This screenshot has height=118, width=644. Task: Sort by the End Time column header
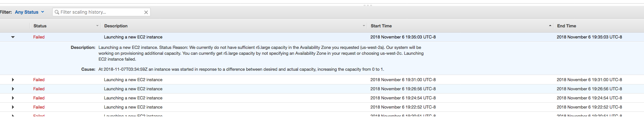pos(567,26)
